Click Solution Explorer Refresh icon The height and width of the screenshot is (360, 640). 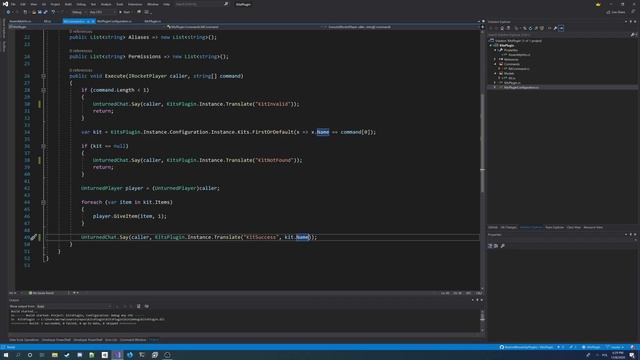(x=531, y=28)
